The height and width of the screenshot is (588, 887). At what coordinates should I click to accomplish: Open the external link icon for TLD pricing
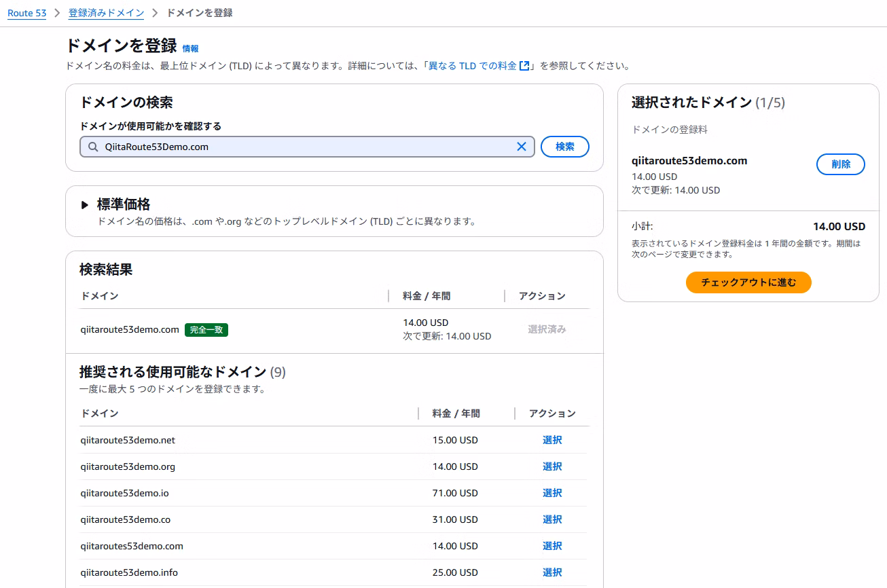click(x=524, y=66)
